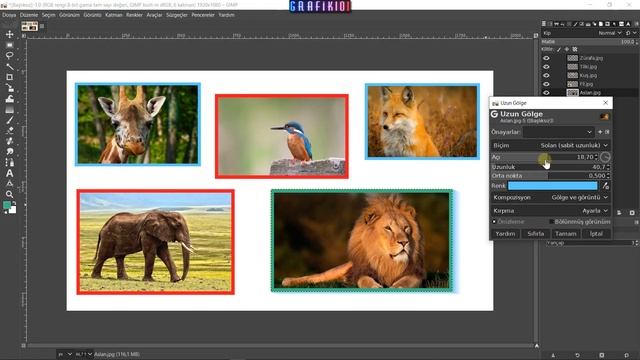This screenshot has width=640, height=360.
Task: Select the Fuzzy Select wand tool
Action: [x=9, y=66]
